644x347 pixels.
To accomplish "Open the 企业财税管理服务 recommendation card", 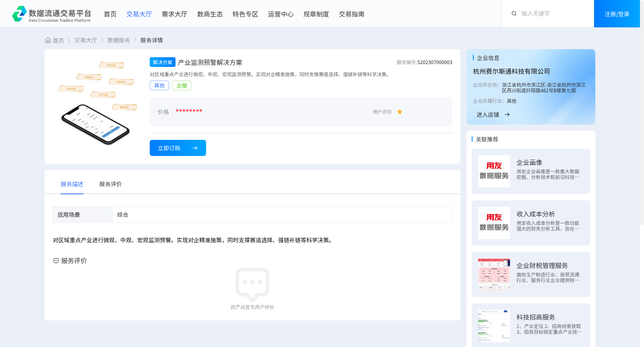I will coord(531,274).
